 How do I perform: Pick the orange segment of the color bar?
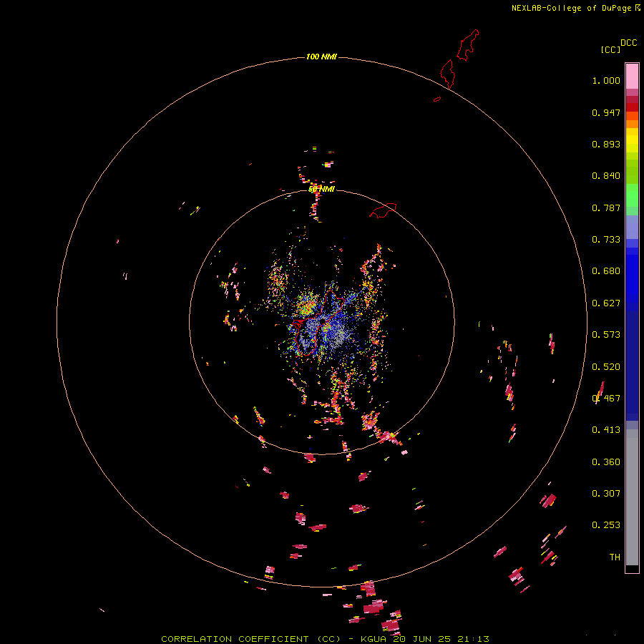pos(632,124)
